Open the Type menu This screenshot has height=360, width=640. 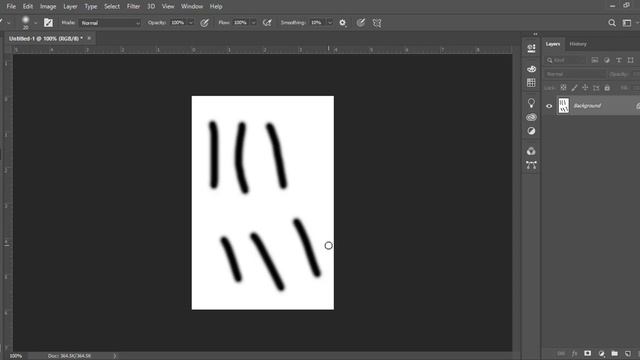[x=91, y=7]
